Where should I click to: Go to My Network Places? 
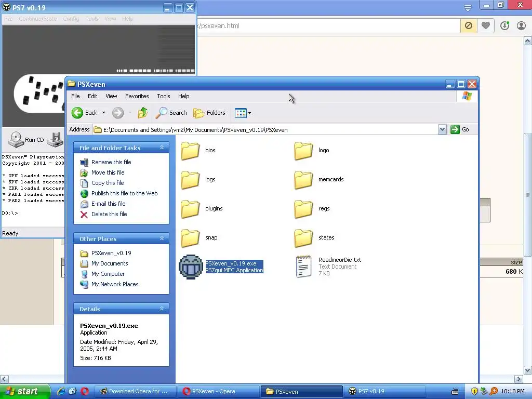109,285
